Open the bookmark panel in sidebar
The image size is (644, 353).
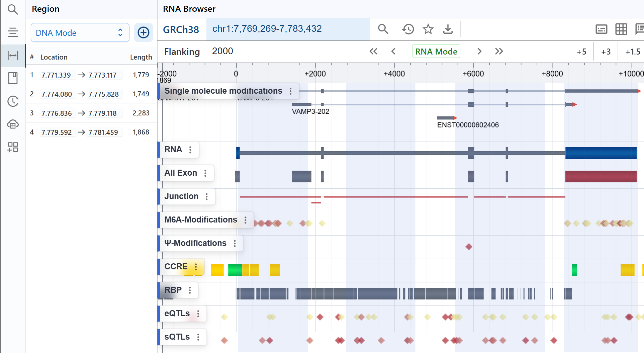(13, 78)
